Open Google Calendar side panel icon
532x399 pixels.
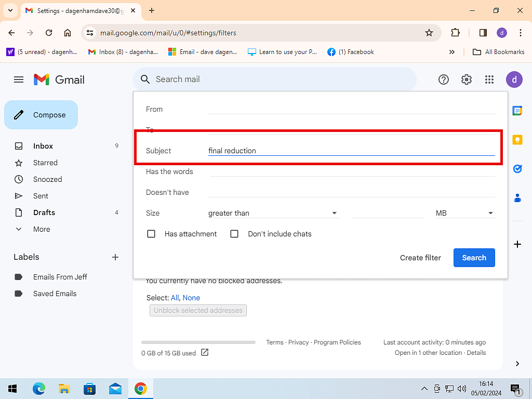pyautogui.click(x=517, y=111)
